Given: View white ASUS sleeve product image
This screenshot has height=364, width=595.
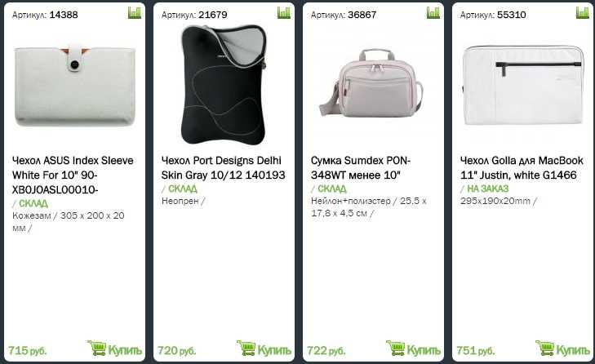Looking at the screenshot, I should coord(75,86).
